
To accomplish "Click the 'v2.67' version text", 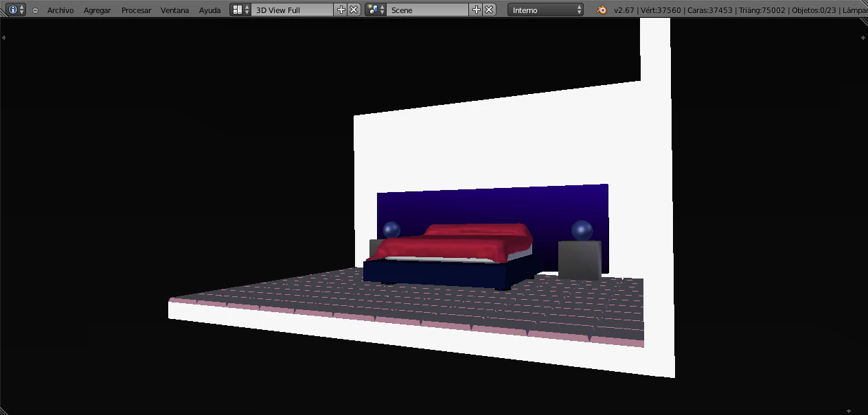I will (624, 10).
